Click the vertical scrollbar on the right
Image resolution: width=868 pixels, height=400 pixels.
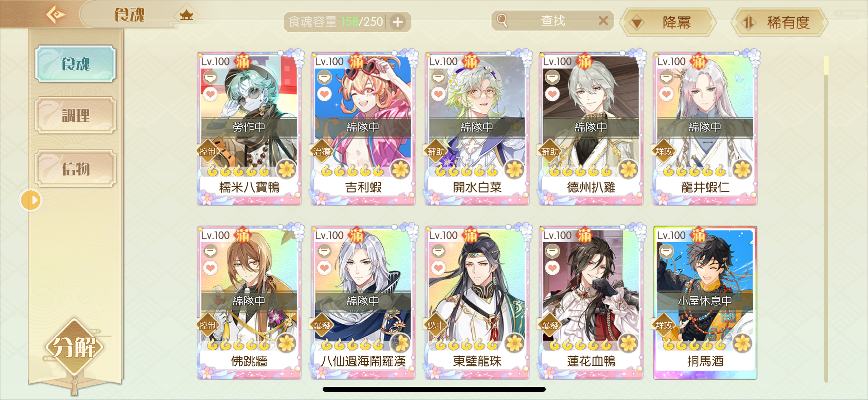[826, 219]
